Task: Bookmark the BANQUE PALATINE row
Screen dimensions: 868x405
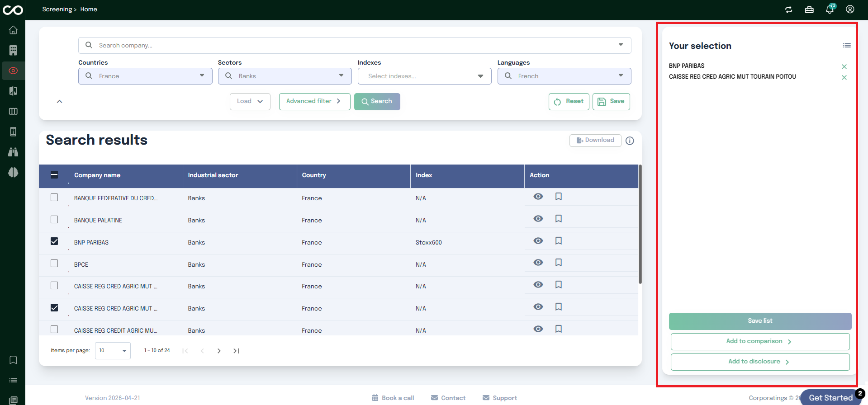Action: [x=559, y=219]
